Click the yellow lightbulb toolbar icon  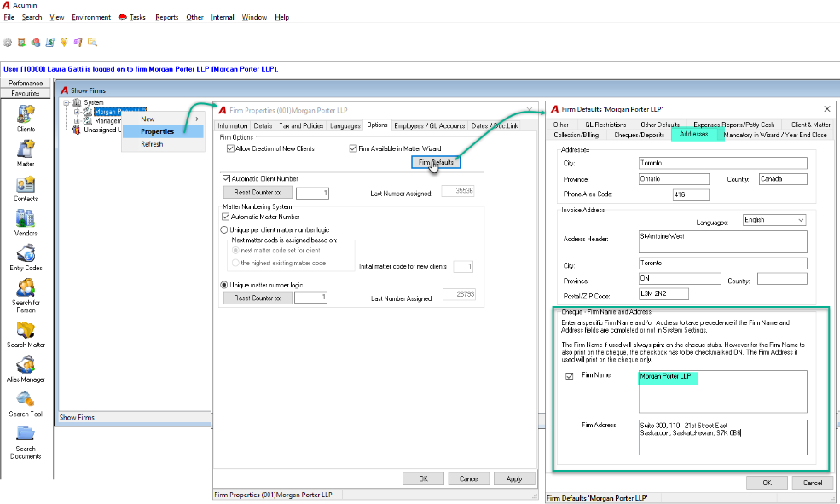(x=64, y=43)
